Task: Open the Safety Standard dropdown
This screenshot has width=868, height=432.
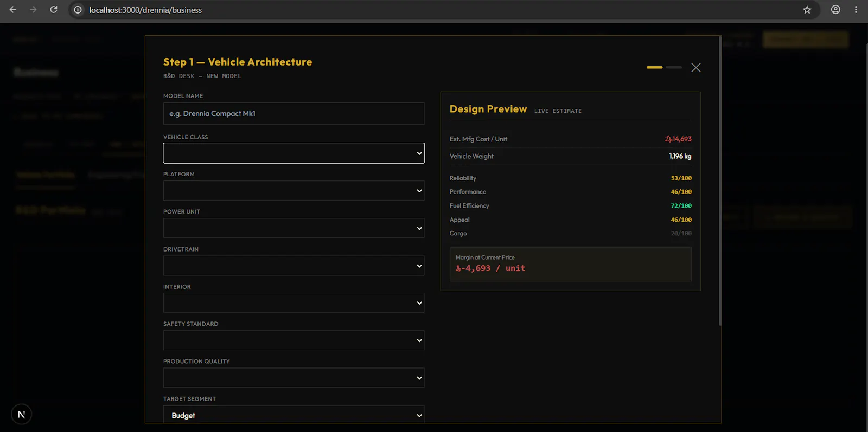Action: tap(293, 340)
